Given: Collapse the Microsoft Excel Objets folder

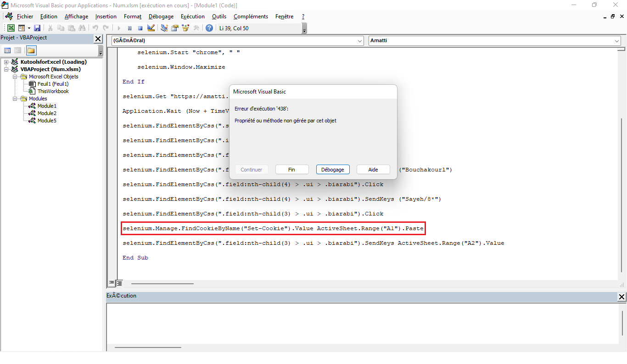Looking at the screenshot, I should coord(14,76).
